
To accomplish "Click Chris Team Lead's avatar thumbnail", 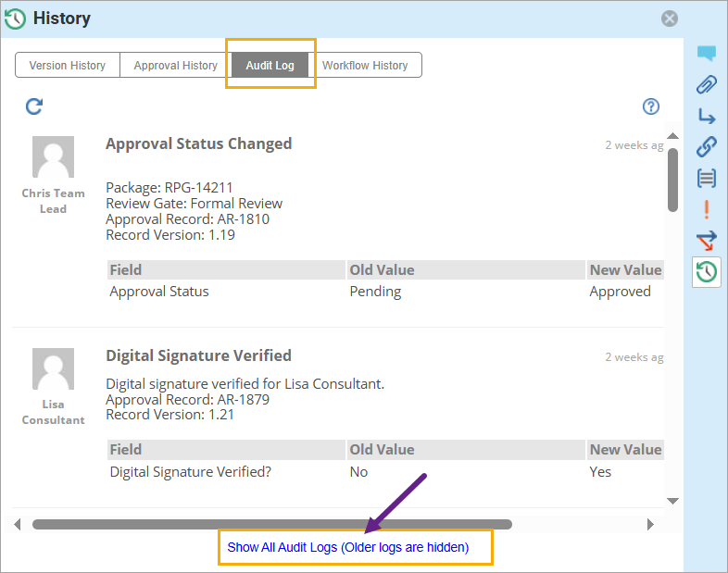I will tap(53, 156).
